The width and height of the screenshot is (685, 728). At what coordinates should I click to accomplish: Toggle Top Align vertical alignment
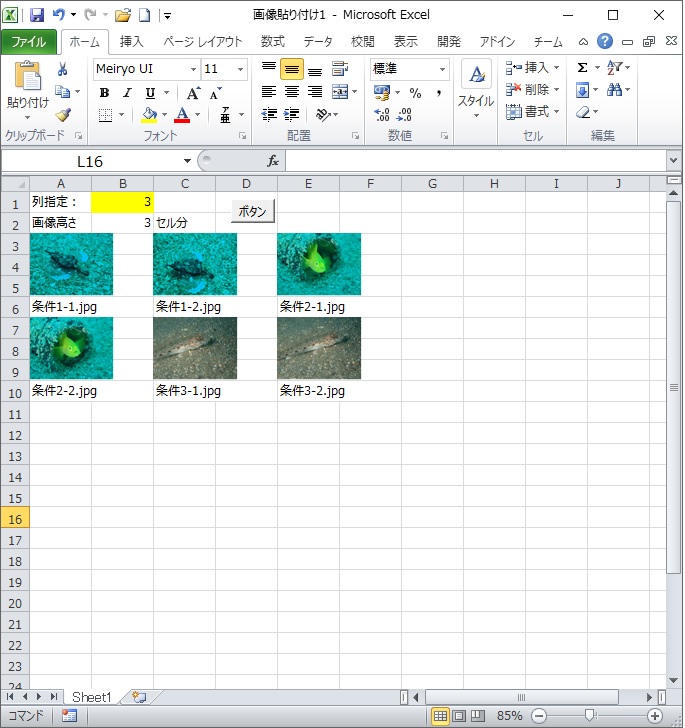(269, 69)
